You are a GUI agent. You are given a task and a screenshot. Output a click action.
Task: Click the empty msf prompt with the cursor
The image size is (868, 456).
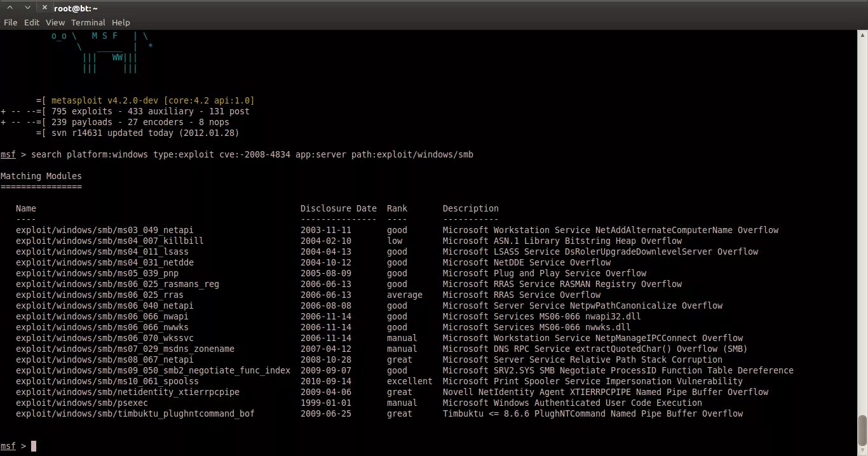coord(18,446)
